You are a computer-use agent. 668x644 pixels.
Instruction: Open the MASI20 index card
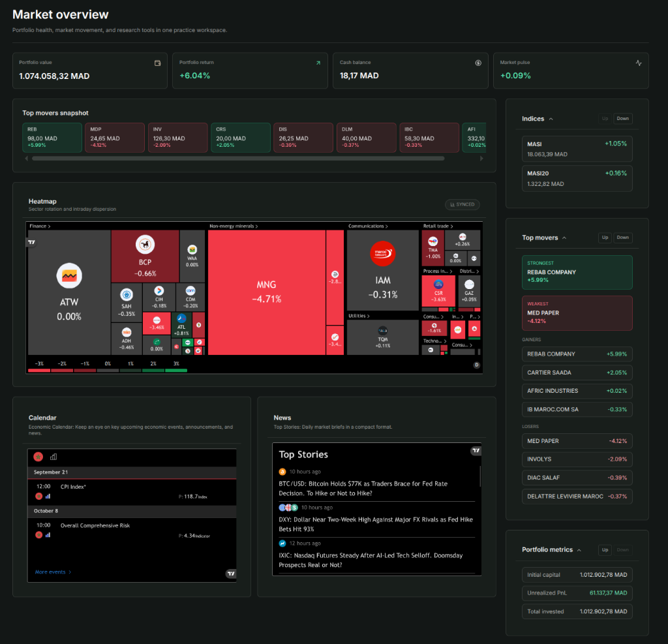click(x=577, y=179)
